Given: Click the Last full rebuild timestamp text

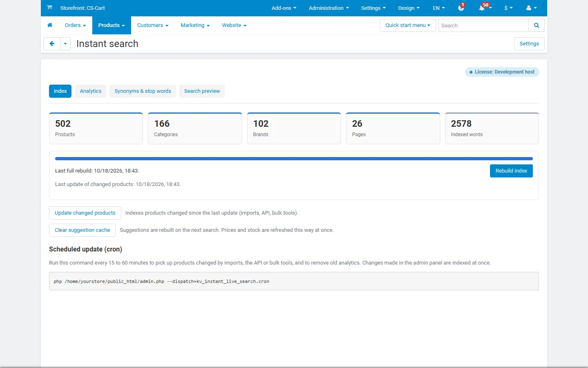Looking at the screenshot, I should click(97, 171).
